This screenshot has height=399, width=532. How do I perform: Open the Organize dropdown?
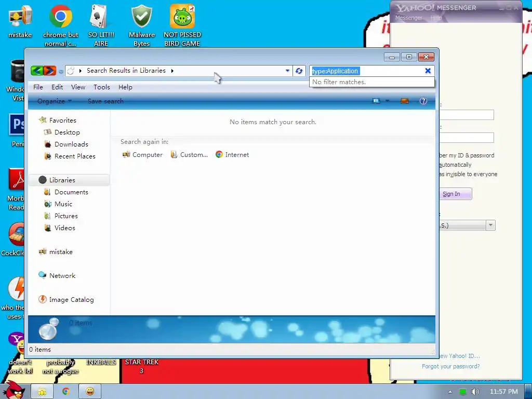pyautogui.click(x=55, y=101)
